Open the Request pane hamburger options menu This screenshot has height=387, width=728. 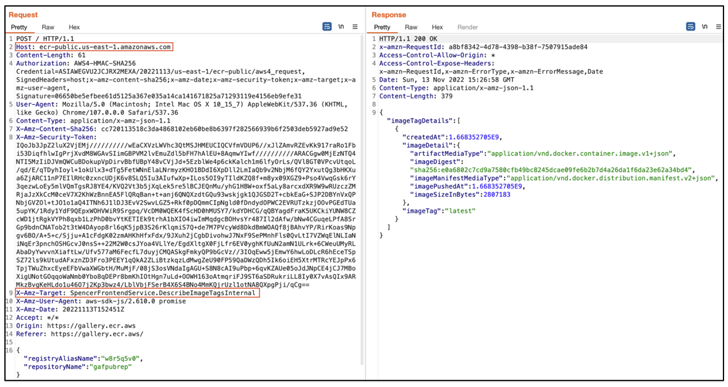tap(355, 27)
